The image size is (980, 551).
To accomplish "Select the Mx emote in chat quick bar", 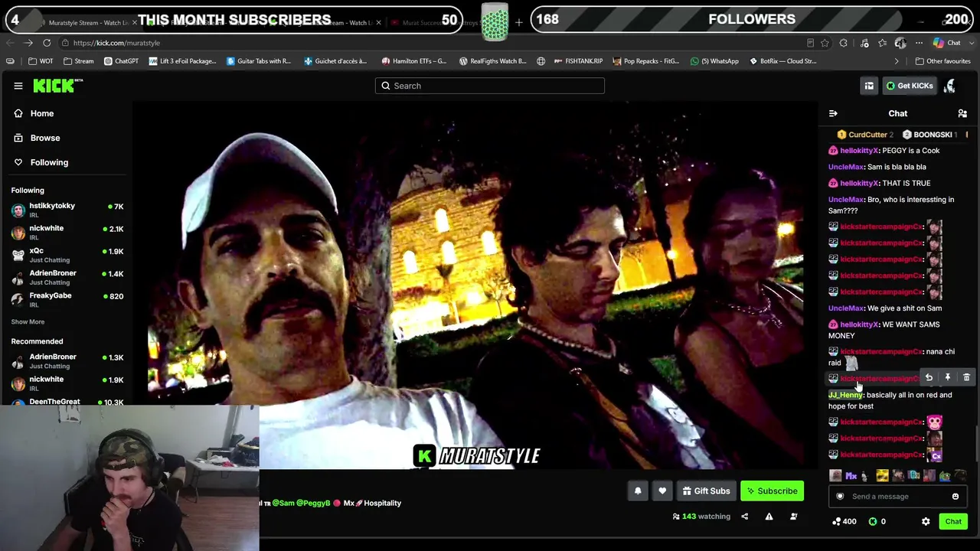I will (x=851, y=476).
